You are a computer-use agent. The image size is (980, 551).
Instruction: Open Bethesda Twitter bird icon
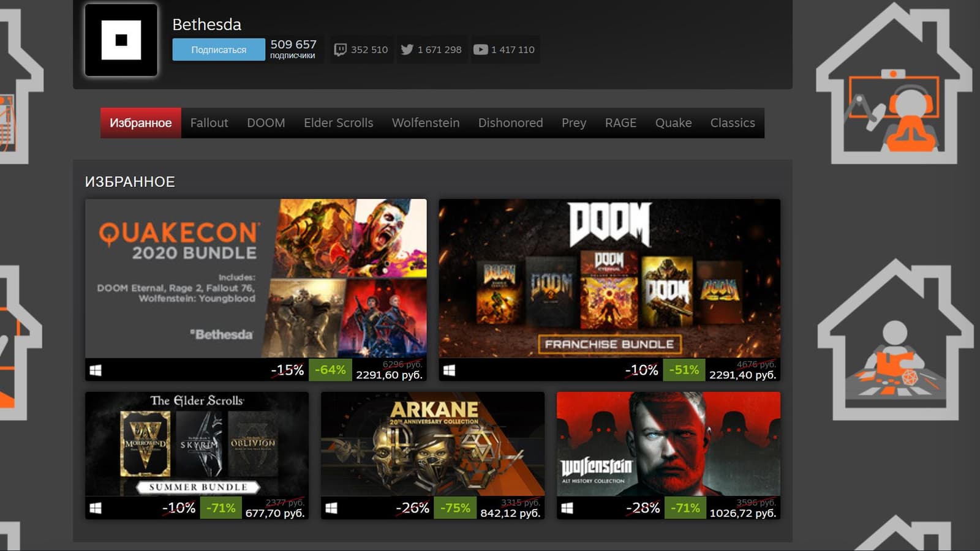(407, 50)
